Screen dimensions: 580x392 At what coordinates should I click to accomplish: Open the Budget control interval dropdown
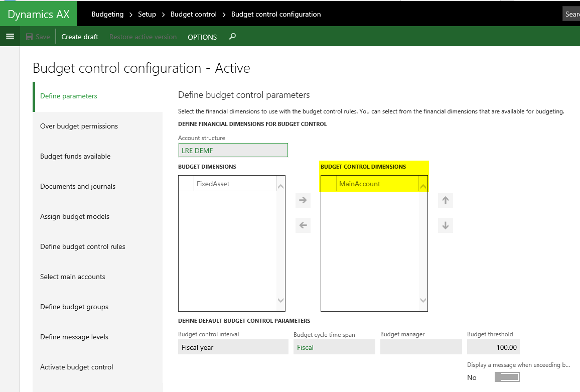tap(233, 347)
